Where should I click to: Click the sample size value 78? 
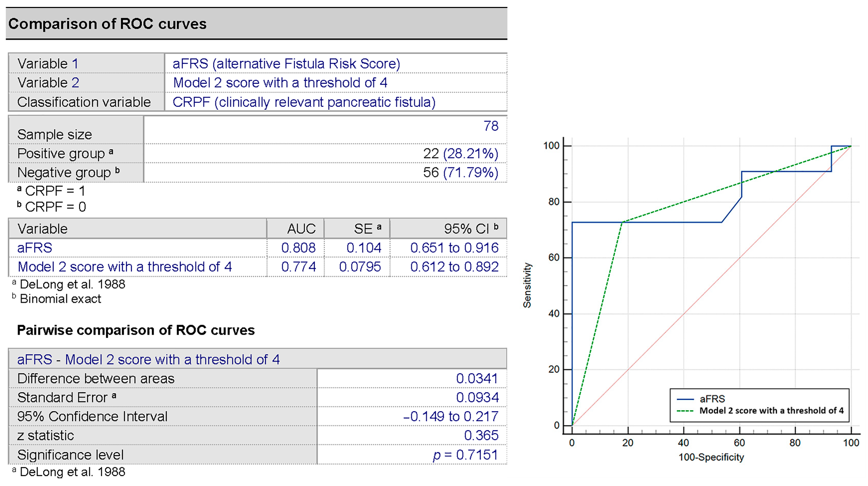click(491, 126)
